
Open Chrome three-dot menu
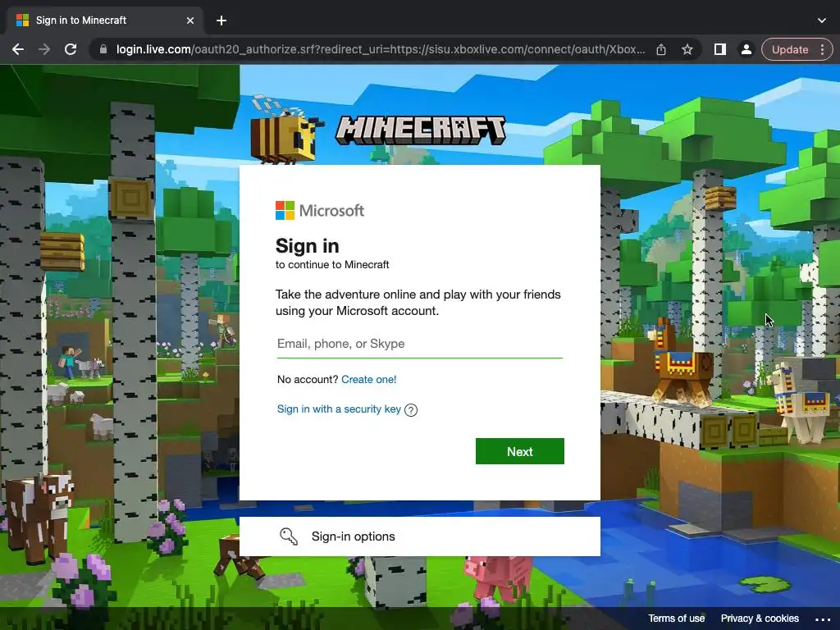pos(822,49)
